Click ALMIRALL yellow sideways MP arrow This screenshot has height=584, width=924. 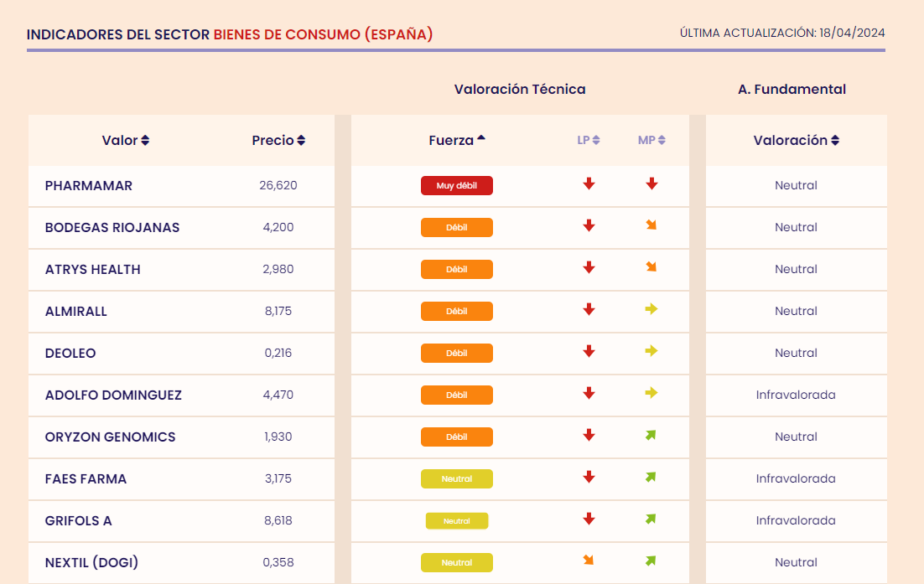pos(651,309)
